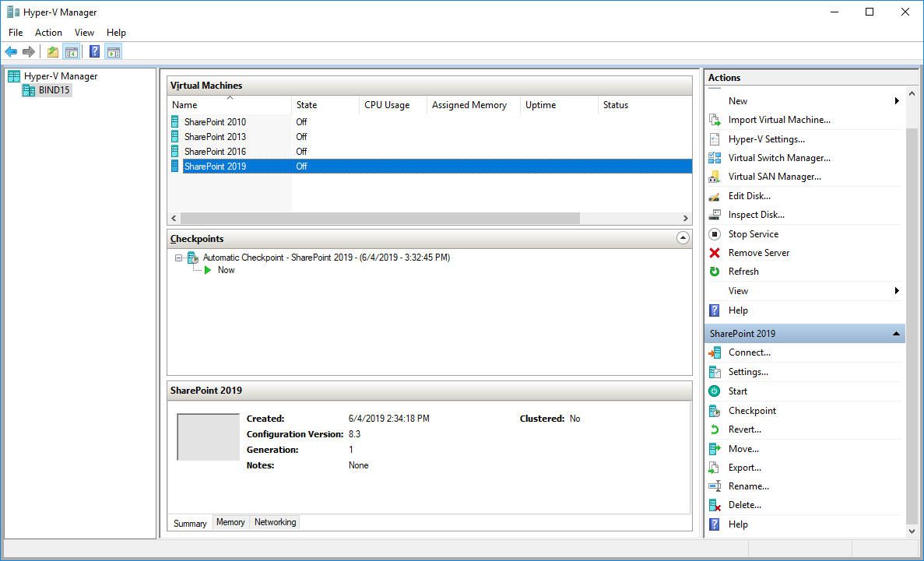Expand the View actions submenu
The width and height of the screenshot is (924, 561).
(x=738, y=290)
